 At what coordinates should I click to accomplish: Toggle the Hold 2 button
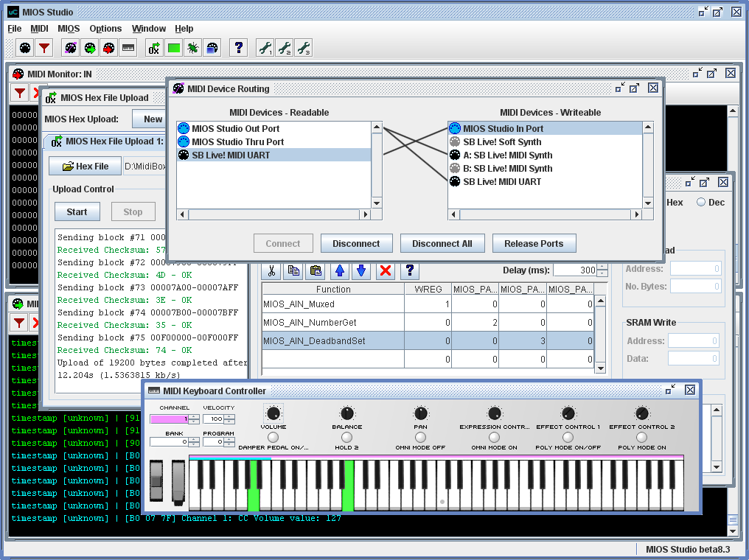tap(346, 437)
